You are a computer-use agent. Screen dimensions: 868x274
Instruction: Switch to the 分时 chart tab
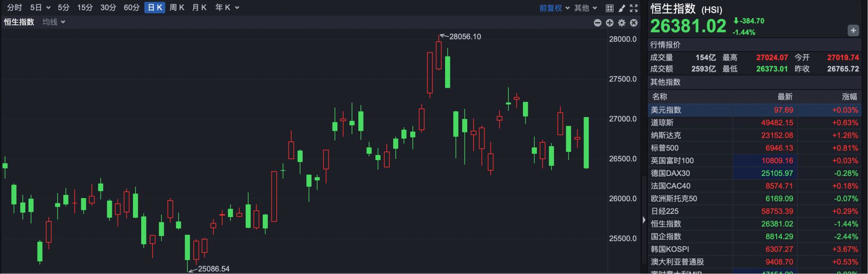[14, 8]
